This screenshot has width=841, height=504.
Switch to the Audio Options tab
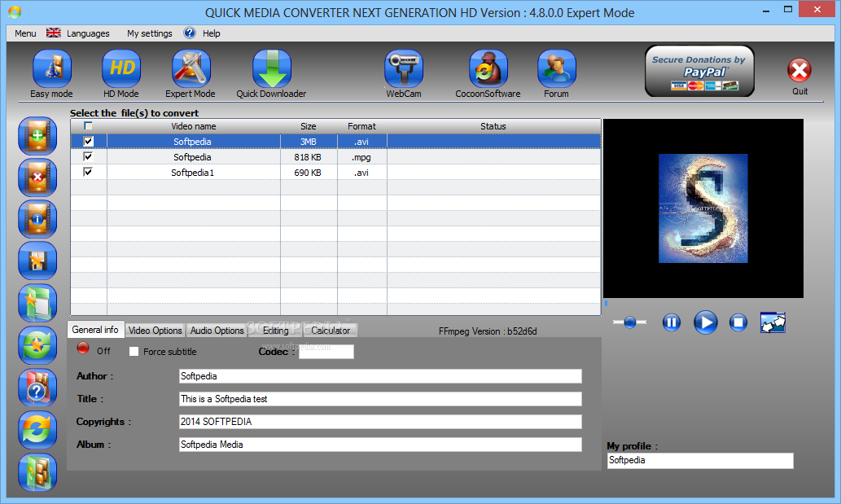217,331
